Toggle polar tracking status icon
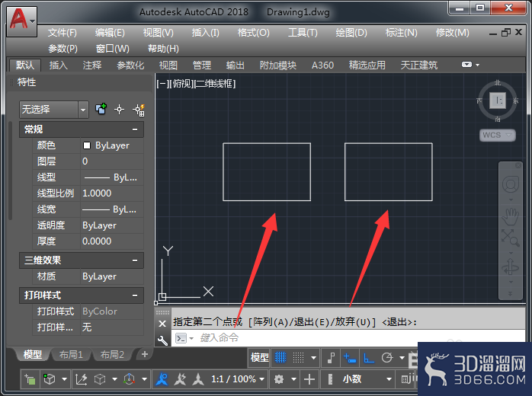The image size is (532, 396). point(387,358)
